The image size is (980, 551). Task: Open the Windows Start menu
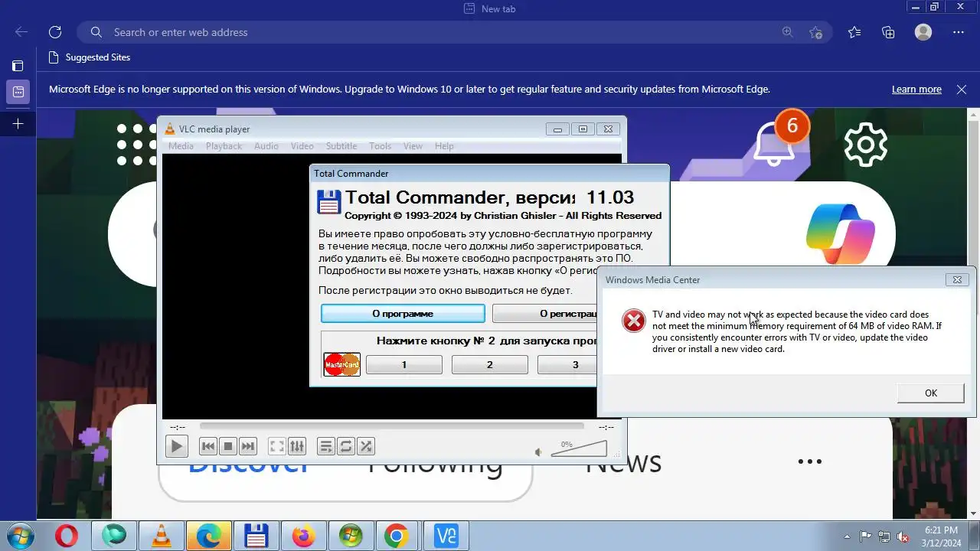(x=20, y=536)
